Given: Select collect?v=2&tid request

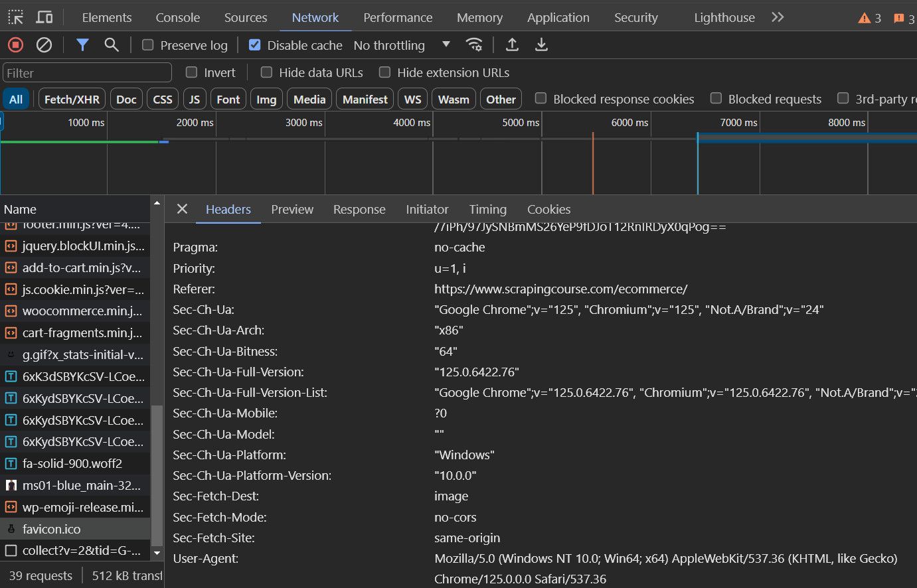Looking at the screenshot, I should (75, 551).
